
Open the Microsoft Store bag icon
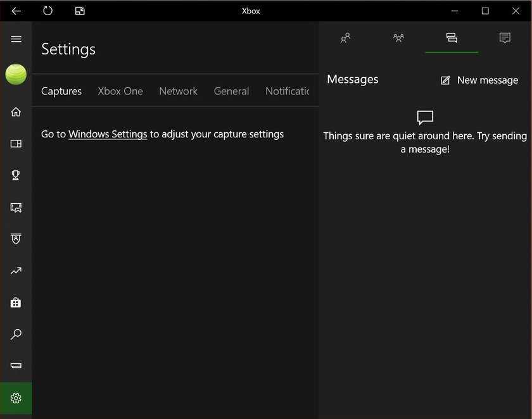(x=16, y=303)
